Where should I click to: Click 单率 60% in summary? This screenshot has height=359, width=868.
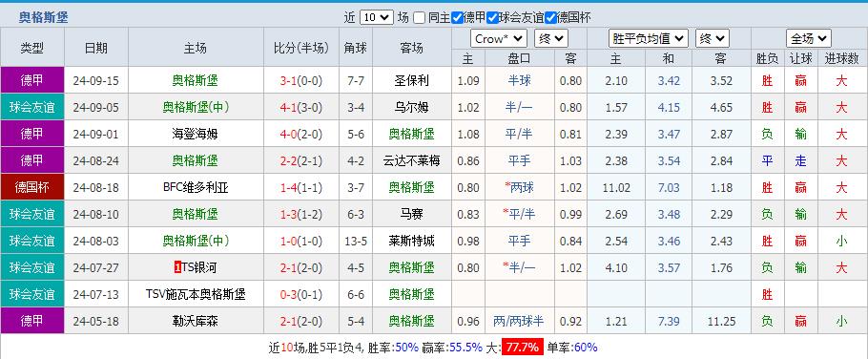(x=586, y=348)
